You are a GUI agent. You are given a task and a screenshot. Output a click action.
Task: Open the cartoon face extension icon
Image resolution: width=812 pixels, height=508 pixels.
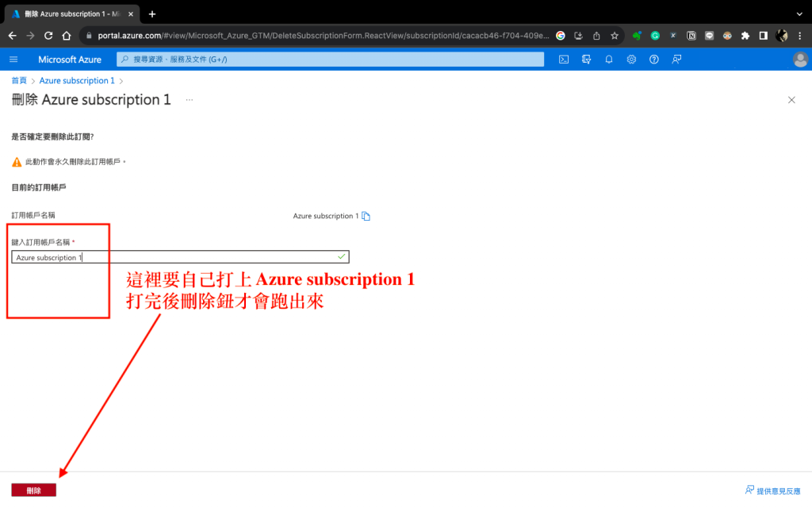728,36
